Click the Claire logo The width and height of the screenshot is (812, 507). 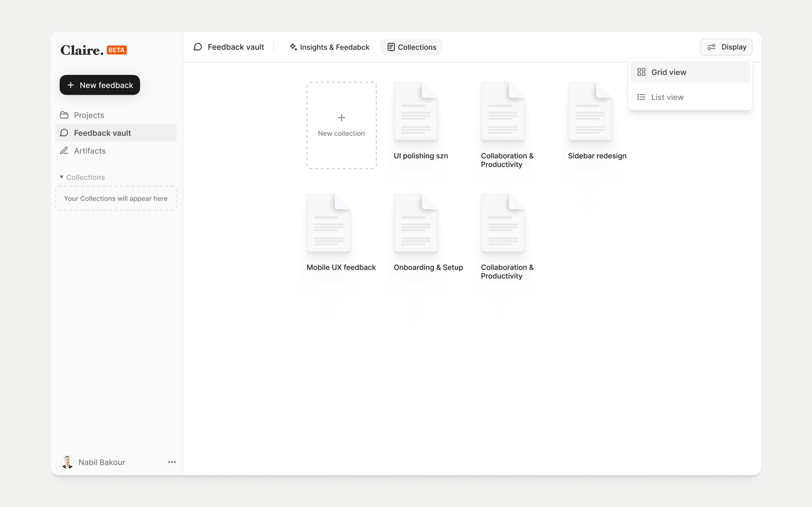(82, 50)
